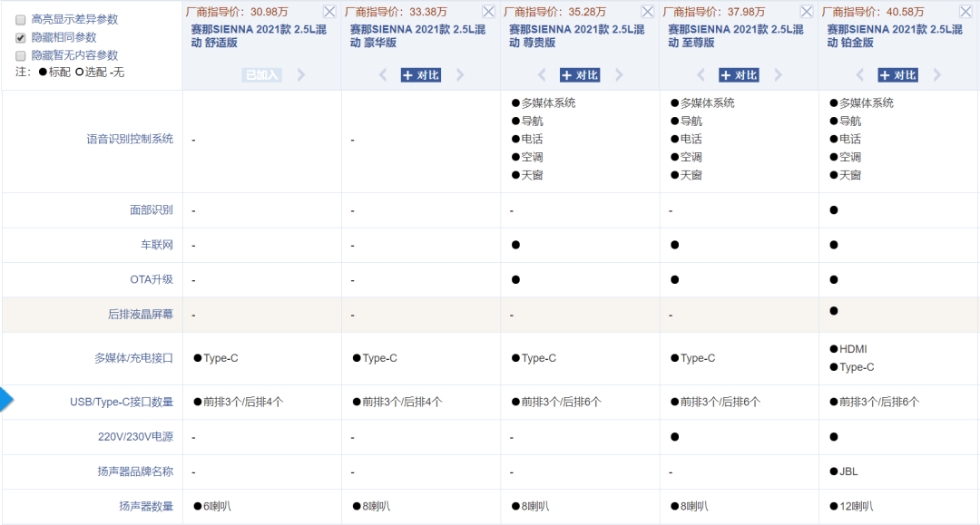Click the 多媒体/充电接口 parameter label
Screen dimensions: 980x525
pos(133,357)
